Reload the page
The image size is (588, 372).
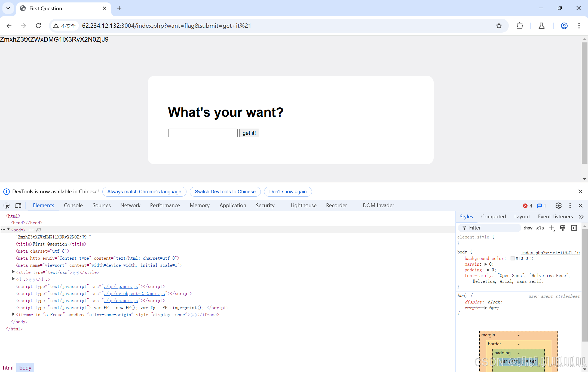(38, 26)
